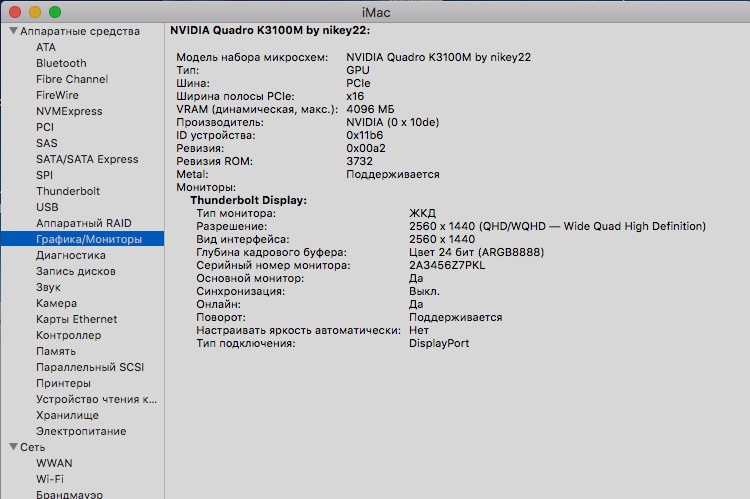The image size is (750, 499).
Task: Click monitor serial number 2A3456Z7PKL
Action: click(447, 265)
